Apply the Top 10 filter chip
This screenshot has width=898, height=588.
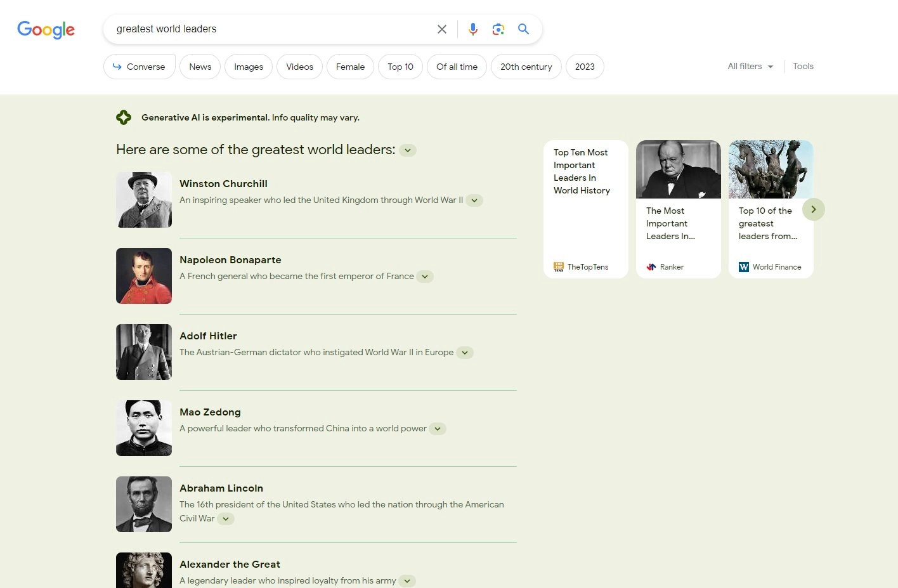click(401, 67)
